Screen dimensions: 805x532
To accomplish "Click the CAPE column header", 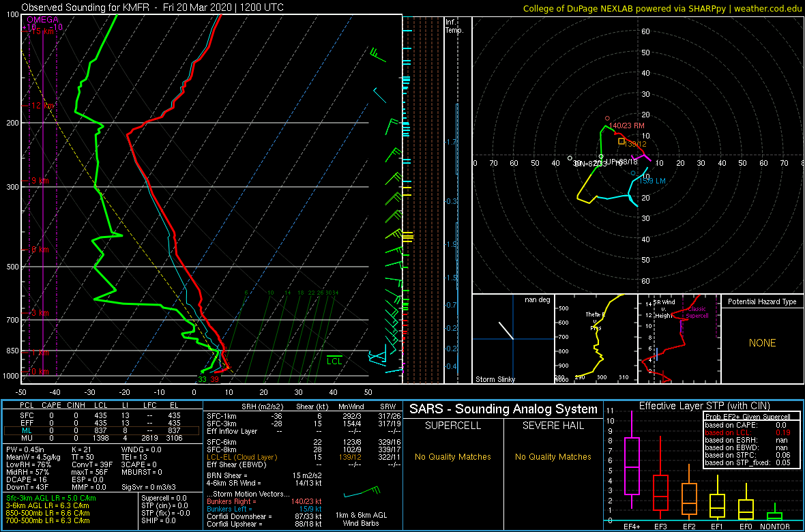I will (51, 406).
